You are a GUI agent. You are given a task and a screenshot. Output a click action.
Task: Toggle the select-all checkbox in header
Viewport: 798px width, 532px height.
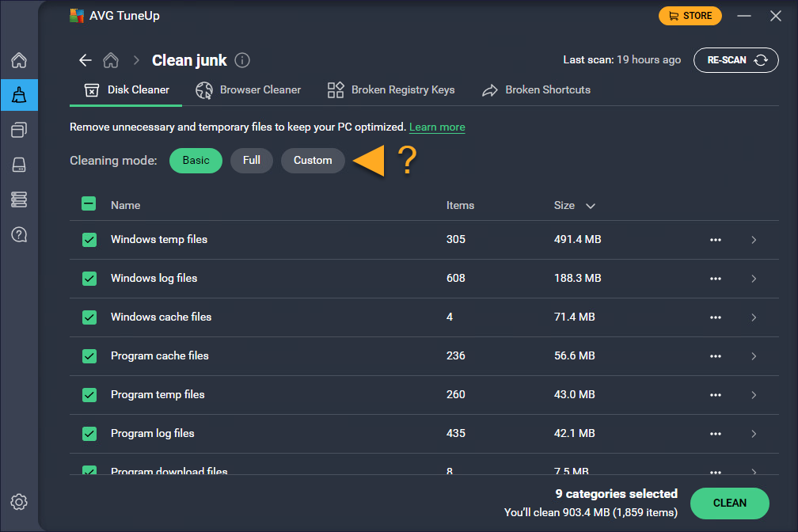tap(89, 204)
